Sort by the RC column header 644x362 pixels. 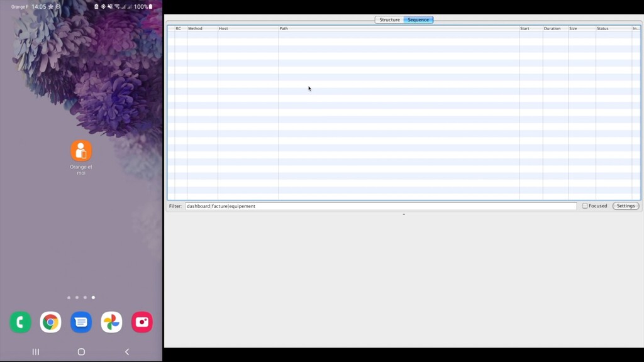click(x=180, y=28)
